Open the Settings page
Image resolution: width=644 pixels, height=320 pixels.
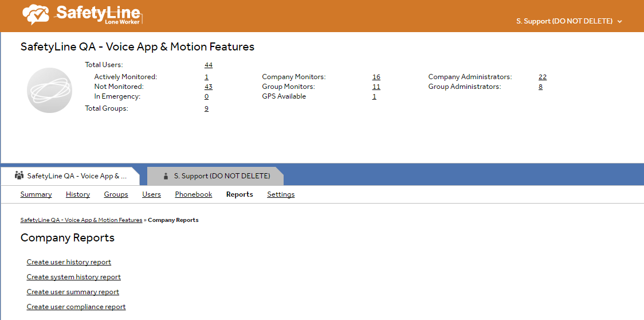pos(281,194)
